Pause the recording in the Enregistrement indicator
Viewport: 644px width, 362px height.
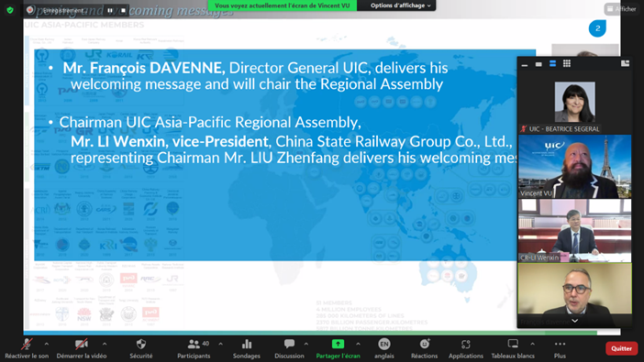pos(110,10)
